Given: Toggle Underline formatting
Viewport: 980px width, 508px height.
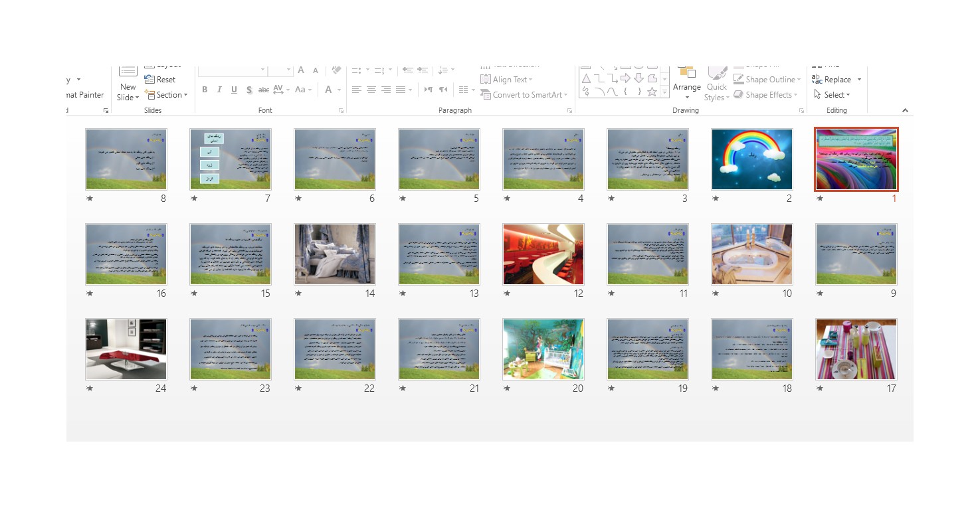Looking at the screenshot, I should click(234, 90).
